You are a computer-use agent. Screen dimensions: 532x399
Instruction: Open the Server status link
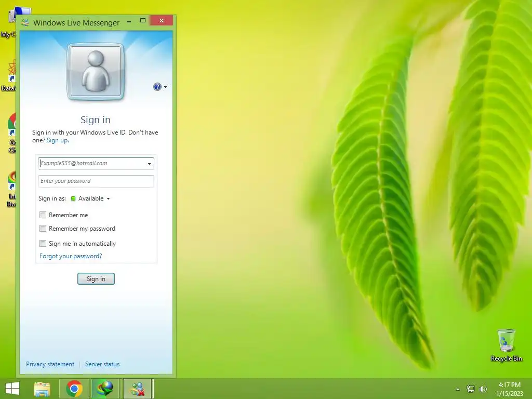coord(102,364)
